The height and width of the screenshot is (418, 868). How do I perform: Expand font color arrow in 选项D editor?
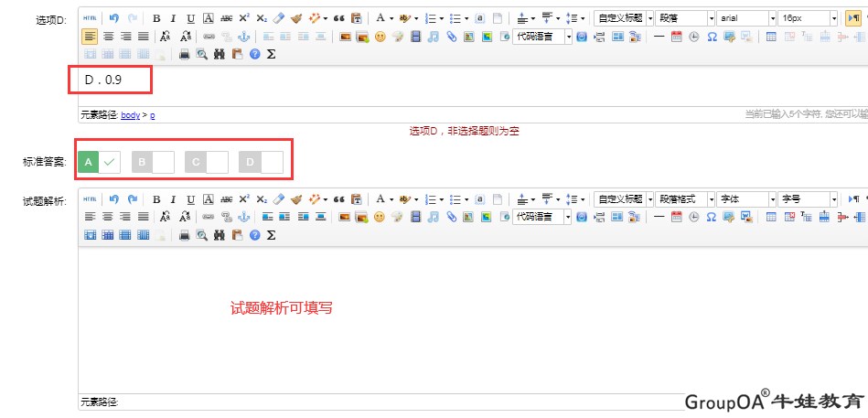pyautogui.click(x=391, y=19)
